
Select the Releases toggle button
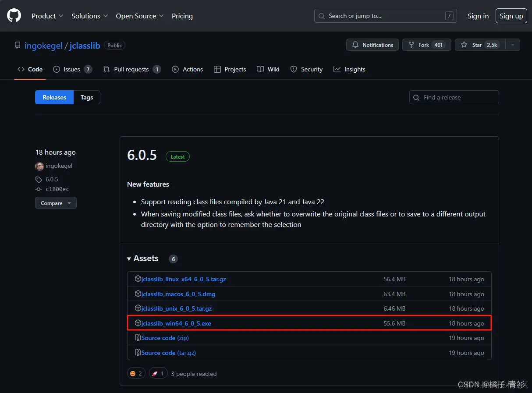point(54,97)
